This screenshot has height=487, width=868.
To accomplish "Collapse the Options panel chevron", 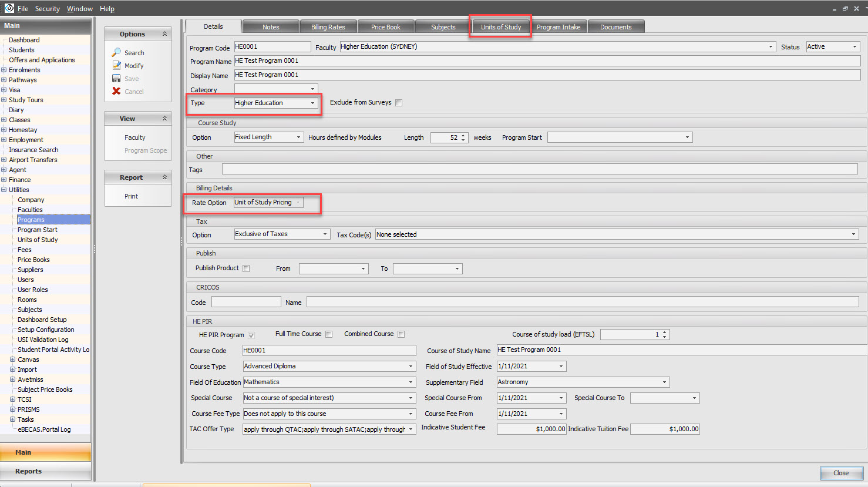I will (164, 34).
